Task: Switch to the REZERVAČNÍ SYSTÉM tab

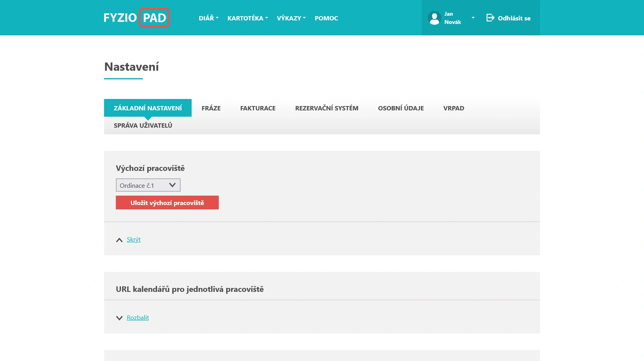Action: (x=327, y=108)
